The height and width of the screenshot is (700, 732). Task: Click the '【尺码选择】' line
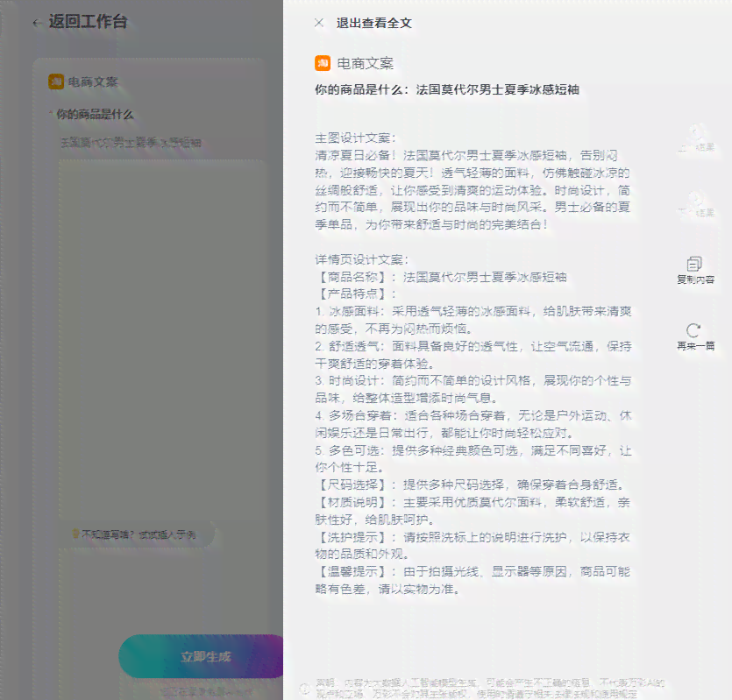click(x=471, y=484)
